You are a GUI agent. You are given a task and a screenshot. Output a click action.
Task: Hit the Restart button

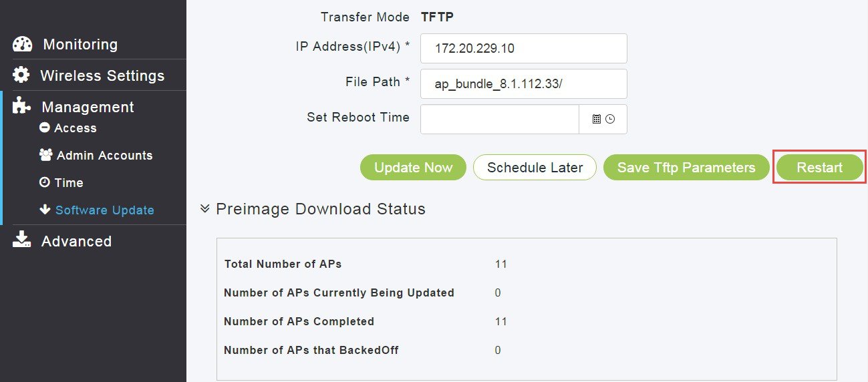coord(819,168)
